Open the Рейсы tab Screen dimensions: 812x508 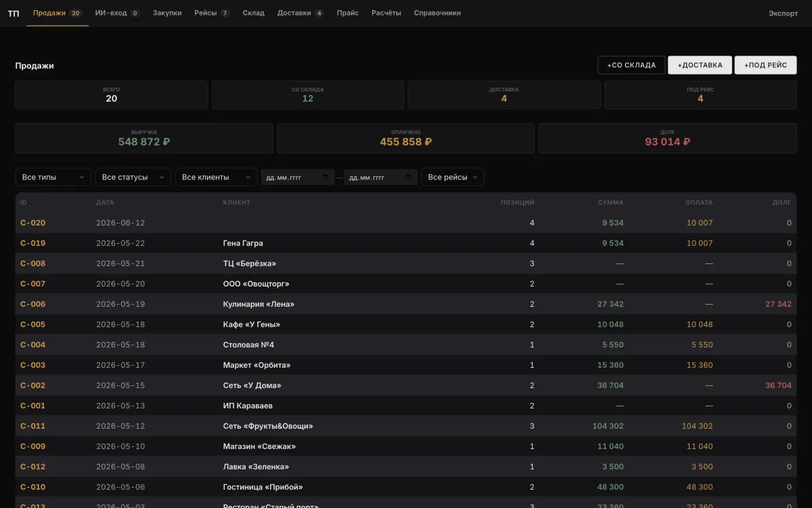point(212,13)
